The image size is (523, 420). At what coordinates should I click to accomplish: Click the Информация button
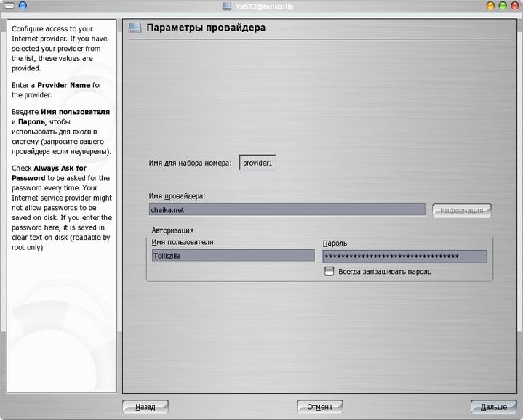(462, 211)
